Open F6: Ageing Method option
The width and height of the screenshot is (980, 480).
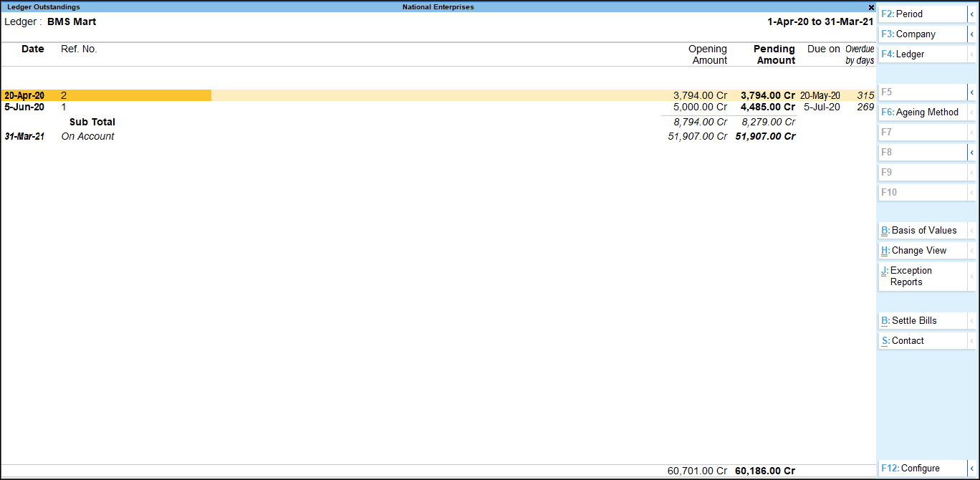pos(922,112)
